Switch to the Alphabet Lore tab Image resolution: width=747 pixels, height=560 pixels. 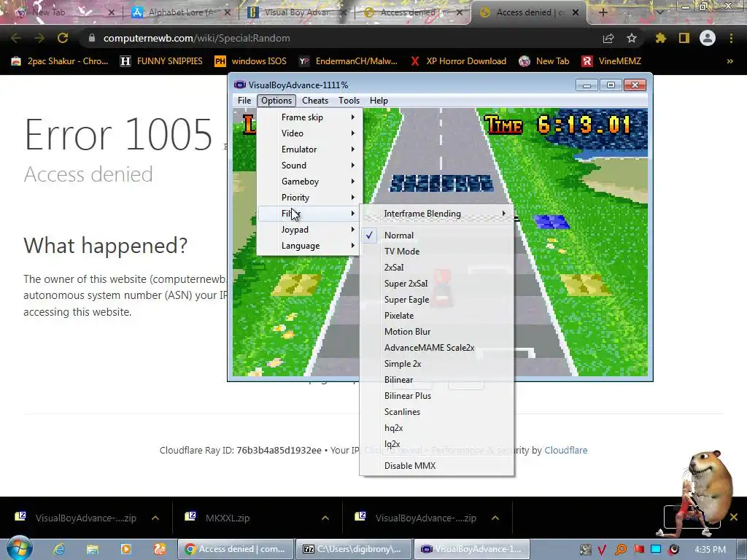[x=180, y=12]
